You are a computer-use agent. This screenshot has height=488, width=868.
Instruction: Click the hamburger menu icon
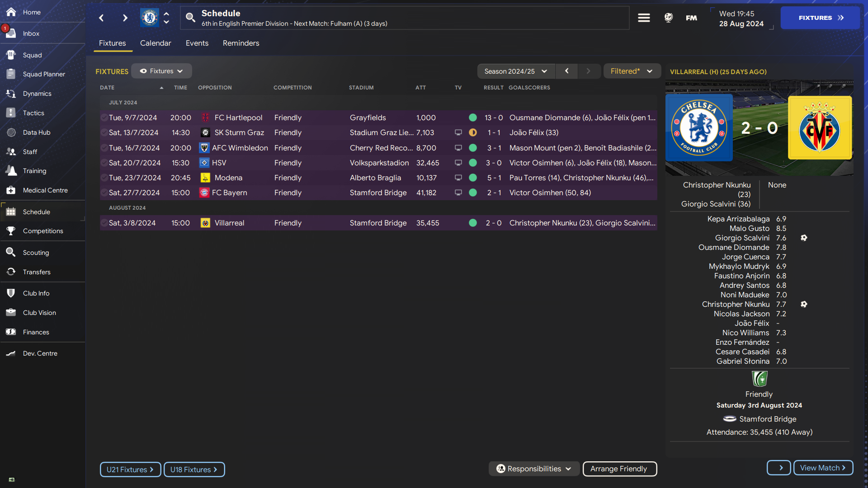(644, 18)
